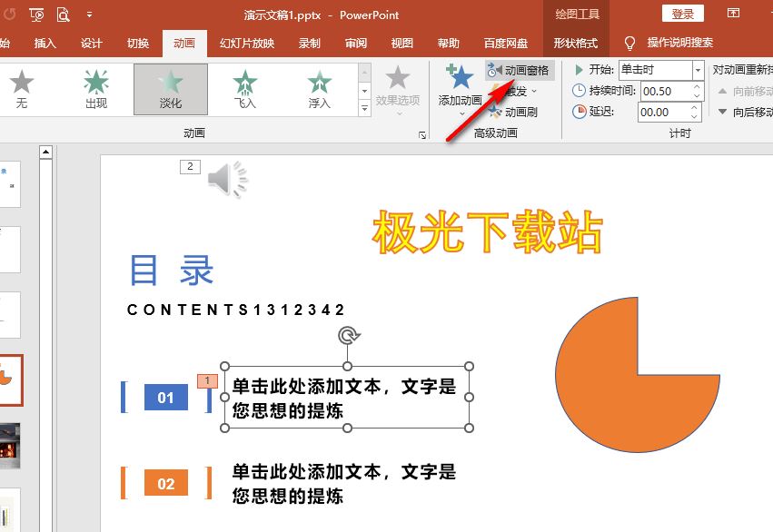The height and width of the screenshot is (532, 773).
Task: Click 向后移动 to reorder animation later
Action: [x=744, y=112]
